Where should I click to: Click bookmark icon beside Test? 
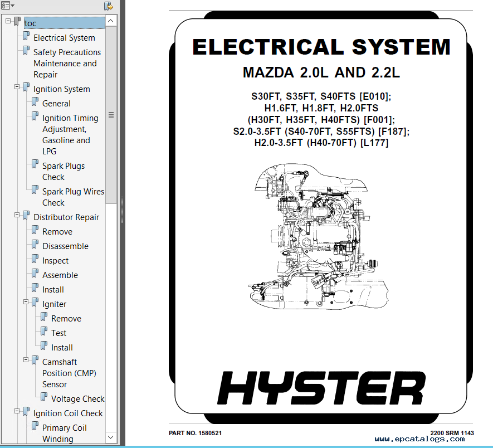pyautogui.click(x=43, y=332)
